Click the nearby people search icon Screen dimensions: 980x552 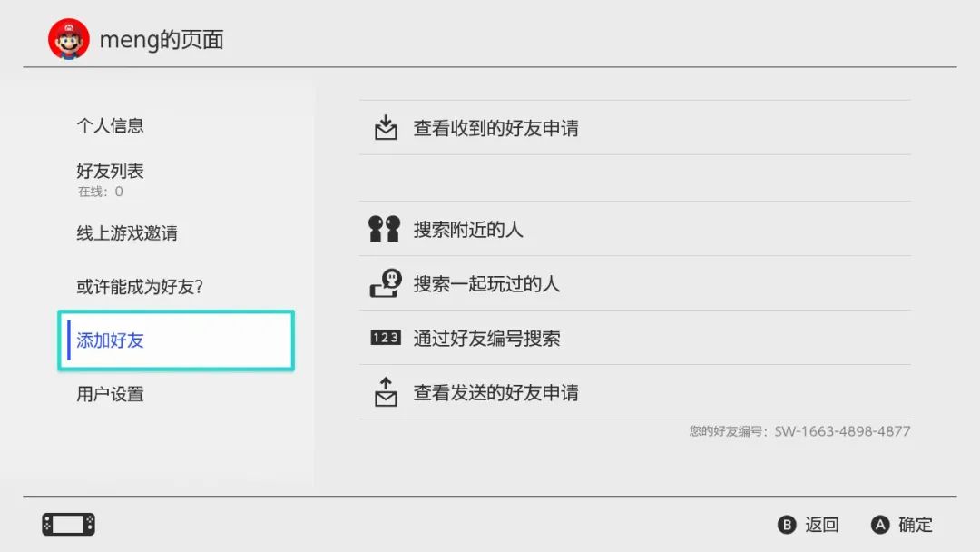click(x=385, y=229)
